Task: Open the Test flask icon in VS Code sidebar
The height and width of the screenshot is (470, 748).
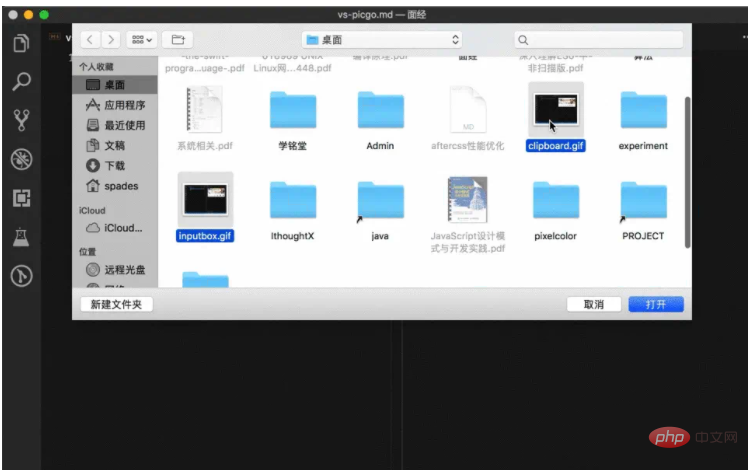Action: (21, 237)
